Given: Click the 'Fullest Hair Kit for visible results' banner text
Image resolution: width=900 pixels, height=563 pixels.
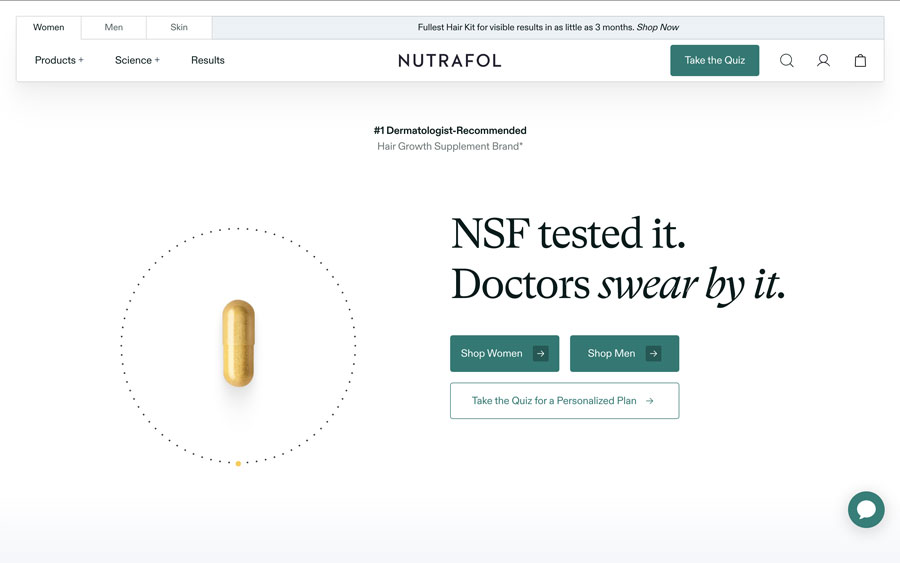Looking at the screenshot, I should click(526, 28).
